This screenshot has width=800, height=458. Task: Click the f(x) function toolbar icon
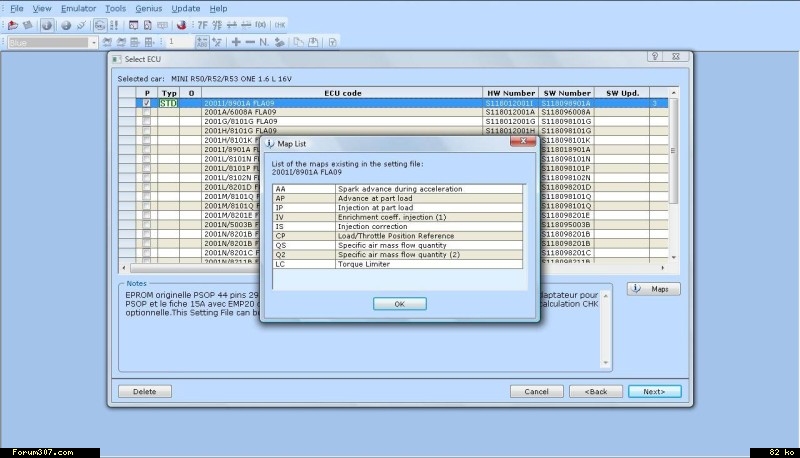(260, 24)
